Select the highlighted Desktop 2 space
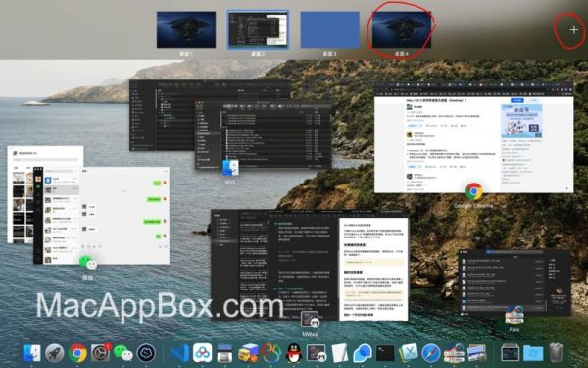 tap(258, 29)
